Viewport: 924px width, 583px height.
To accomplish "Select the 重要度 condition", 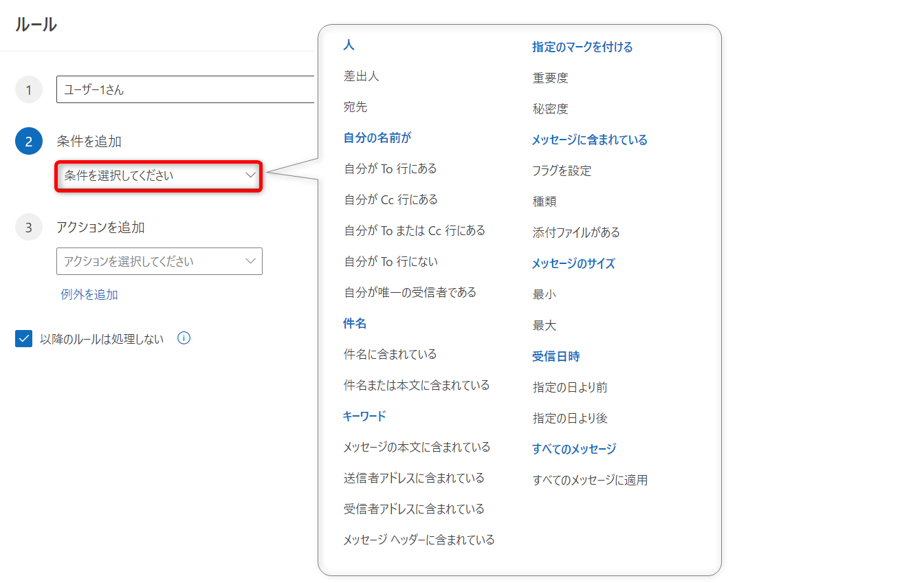I will (x=551, y=78).
